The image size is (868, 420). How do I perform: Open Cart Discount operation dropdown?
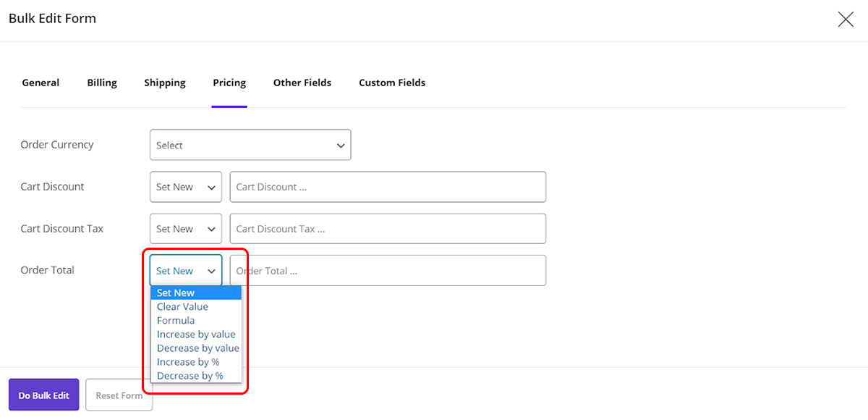coord(186,187)
